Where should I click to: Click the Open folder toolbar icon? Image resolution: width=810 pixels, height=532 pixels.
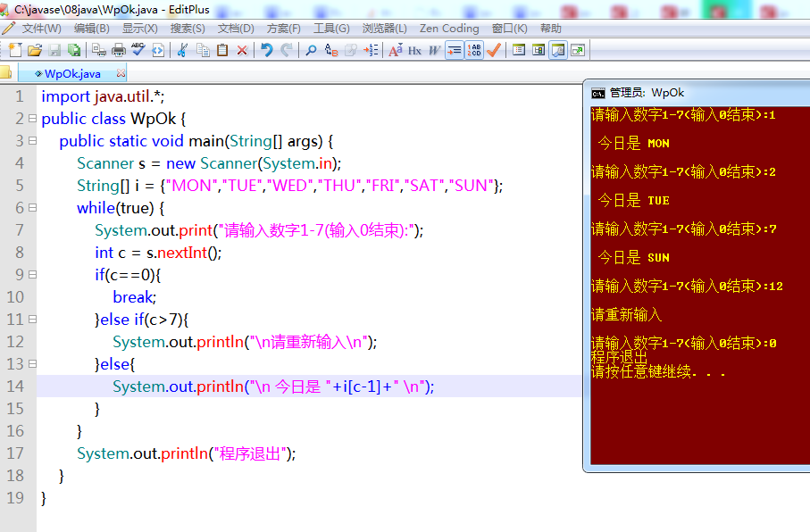[35, 50]
